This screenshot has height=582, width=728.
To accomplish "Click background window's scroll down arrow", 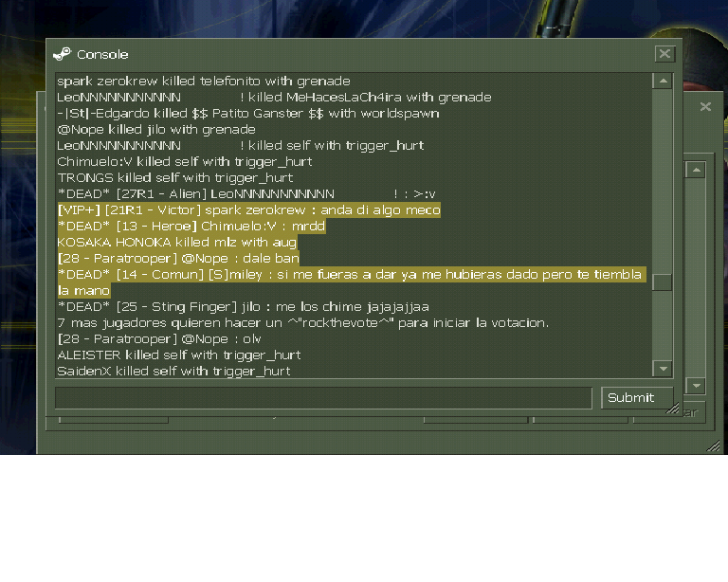I will pyautogui.click(x=696, y=385).
